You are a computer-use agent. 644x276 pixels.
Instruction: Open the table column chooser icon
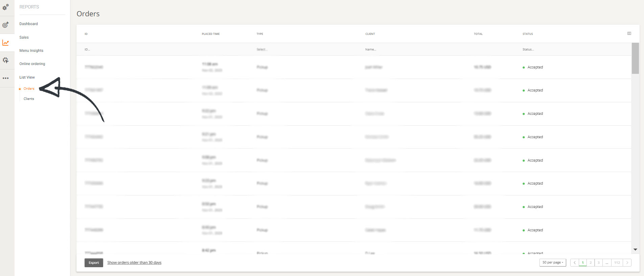[629, 34]
